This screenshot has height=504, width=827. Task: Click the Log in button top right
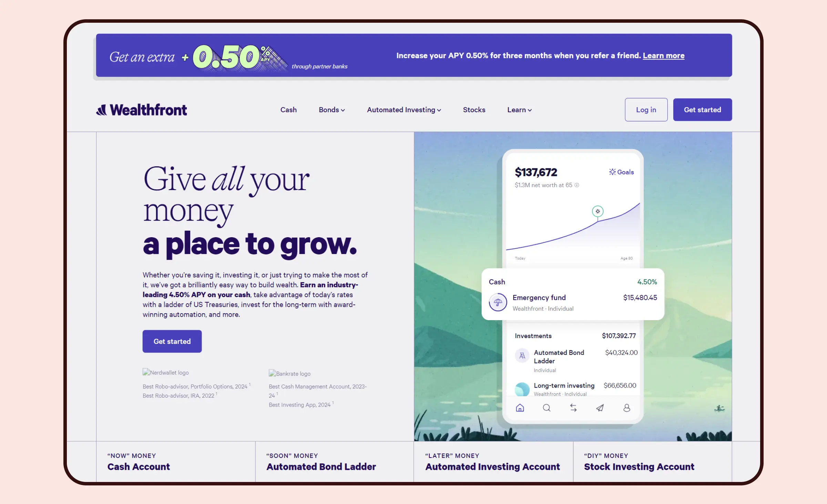(x=646, y=110)
